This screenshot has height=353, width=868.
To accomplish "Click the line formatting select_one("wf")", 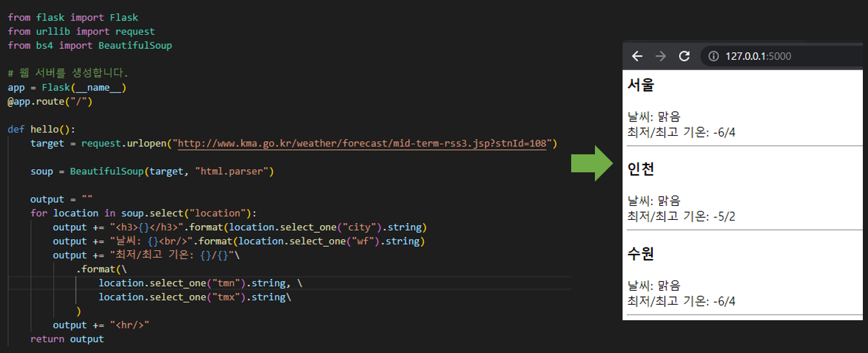I will click(240, 241).
